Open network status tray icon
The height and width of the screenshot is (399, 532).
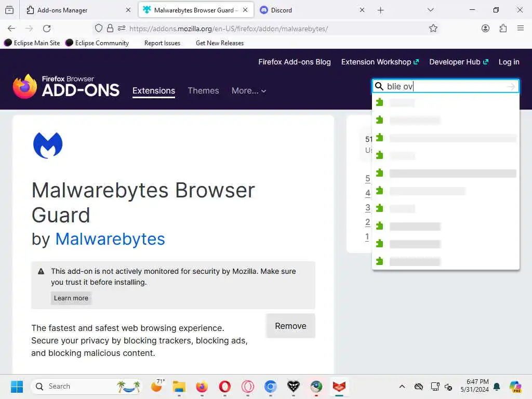435,387
